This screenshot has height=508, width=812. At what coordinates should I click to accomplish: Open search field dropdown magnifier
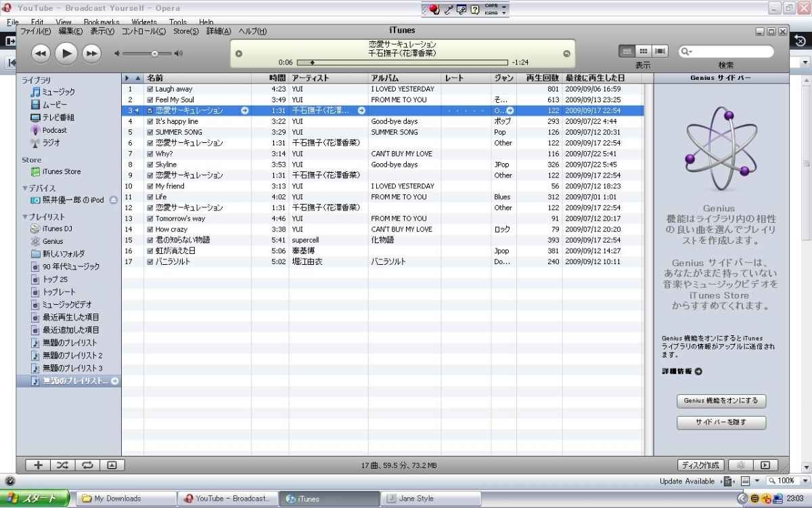point(686,52)
